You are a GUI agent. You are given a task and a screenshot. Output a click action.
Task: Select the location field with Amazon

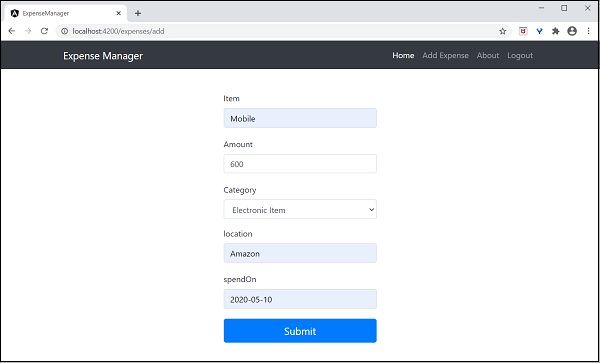pyautogui.click(x=300, y=253)
